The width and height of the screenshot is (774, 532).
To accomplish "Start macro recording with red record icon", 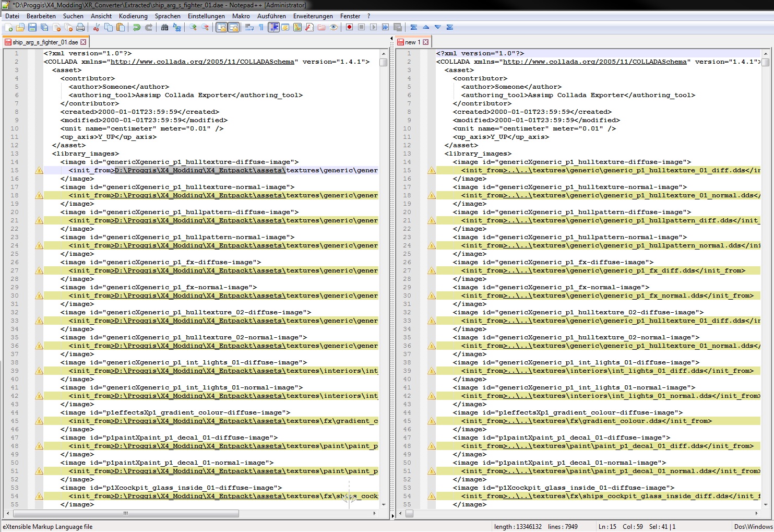I will pos(350,27).
